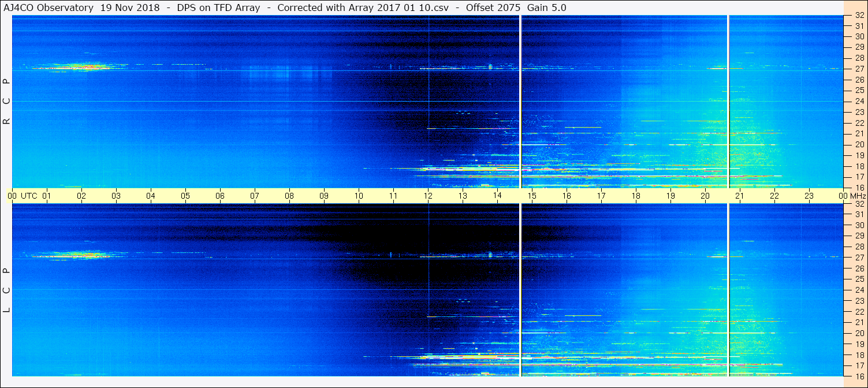Click the 00 MHz label ending time axis
Viewport: 868px width, 388px height.
pos(851,196)
